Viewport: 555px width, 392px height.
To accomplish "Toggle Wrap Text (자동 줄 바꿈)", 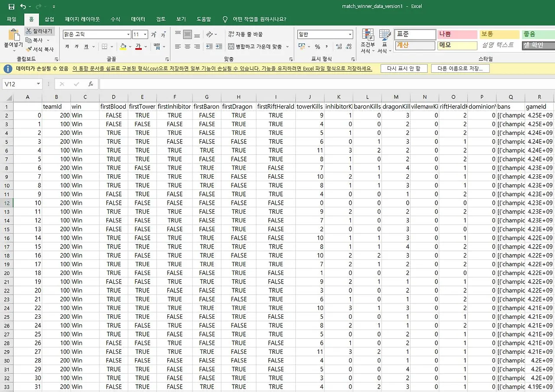I will click(x=245, y=34).
